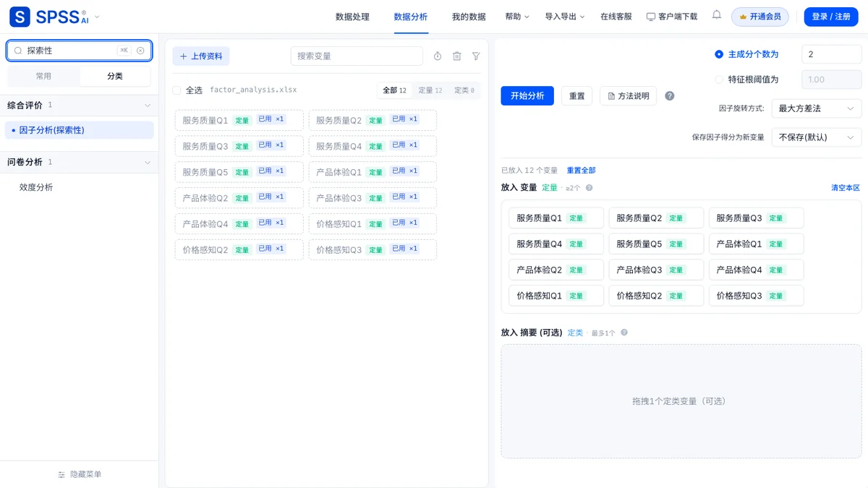Click the help question mark next to 方法说明
868x488 pixels.
point(670,96)
